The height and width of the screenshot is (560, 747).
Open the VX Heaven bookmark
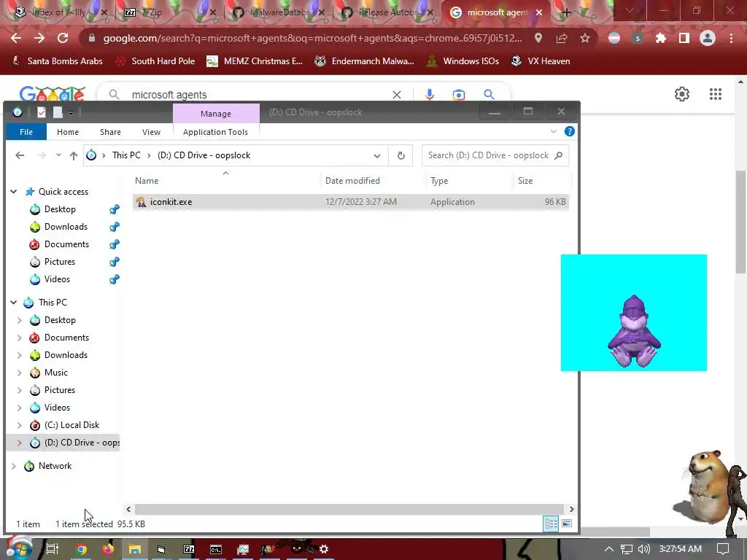(x=541, y=61)
